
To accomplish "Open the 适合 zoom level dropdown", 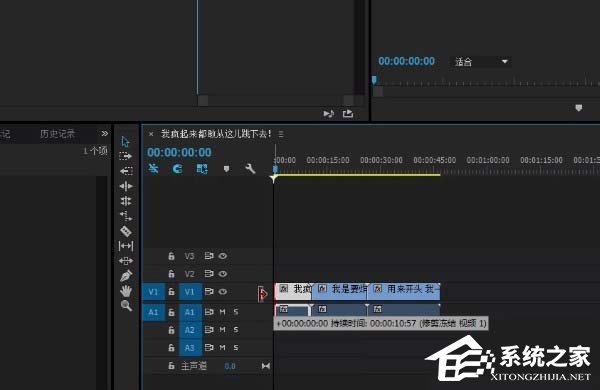I will 481,62.
